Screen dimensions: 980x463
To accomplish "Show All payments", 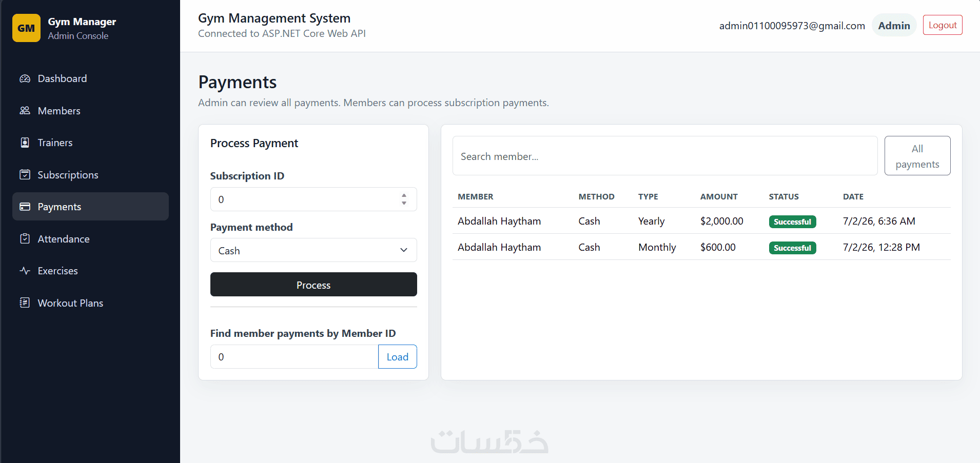I will tap(917, 156).
